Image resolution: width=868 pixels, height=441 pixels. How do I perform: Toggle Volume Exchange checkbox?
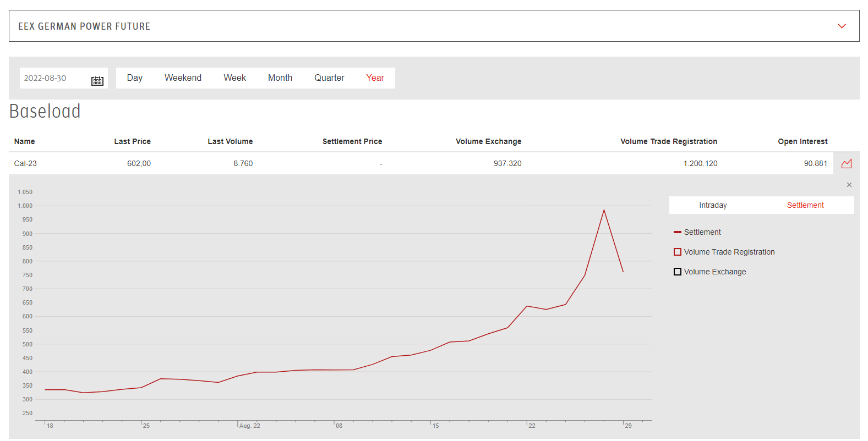pos(678,272)
